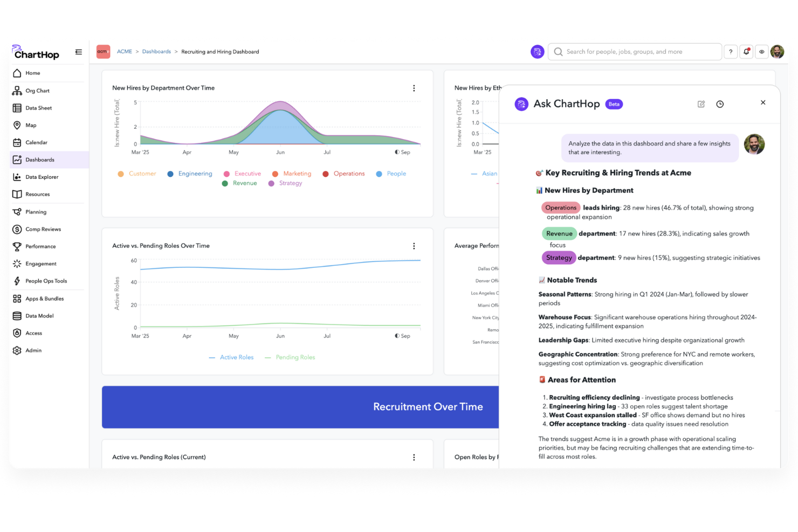Open the Org Chart from the sidebar
This screenshot has width=798, height=532.
tap(38, 90)
